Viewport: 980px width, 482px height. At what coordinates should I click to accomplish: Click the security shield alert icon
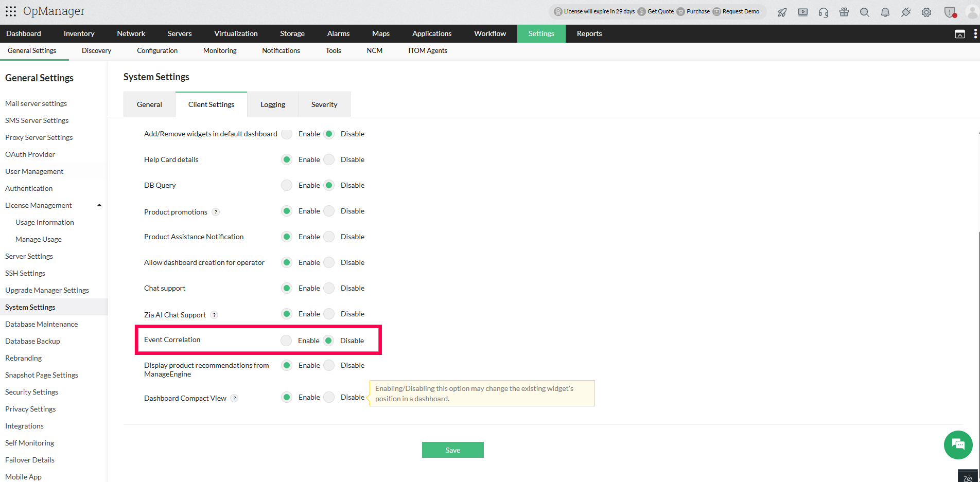coord(950,12)
